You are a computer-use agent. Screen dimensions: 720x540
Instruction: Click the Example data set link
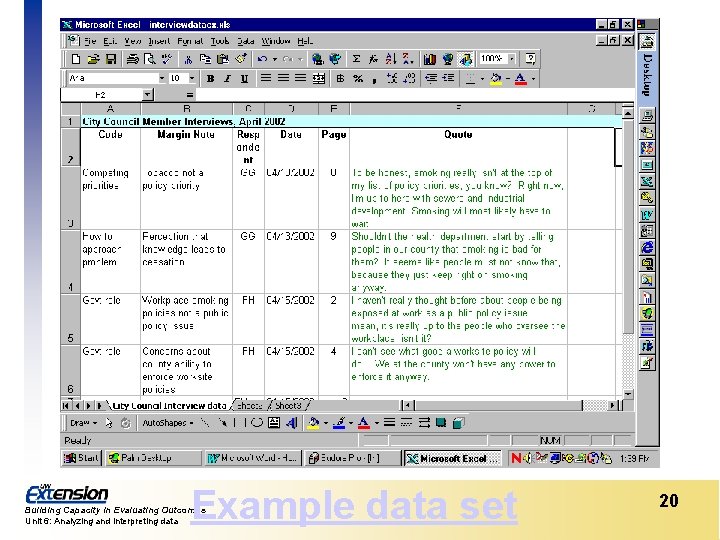coord(354,506)
